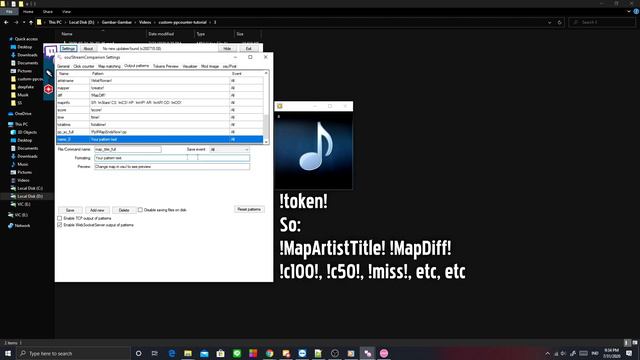
Task: Click the Explorer search box
Action: 602,22
